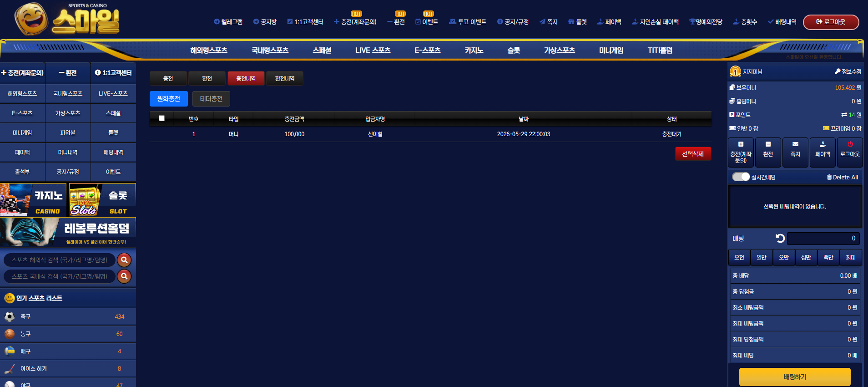868x387 pixels.
Task: Click the betting amount reset icon
Action: coord(780,238)
